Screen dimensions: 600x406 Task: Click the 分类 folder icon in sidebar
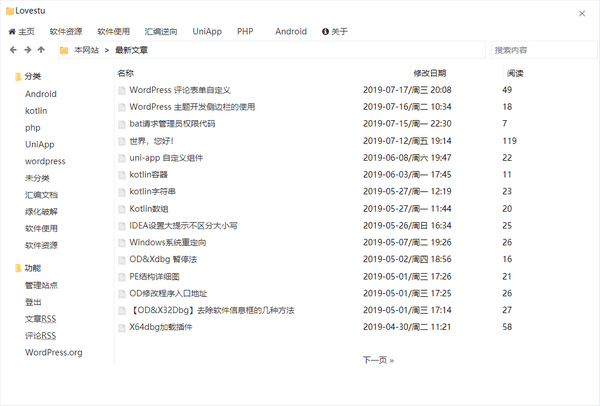point(17,77)
